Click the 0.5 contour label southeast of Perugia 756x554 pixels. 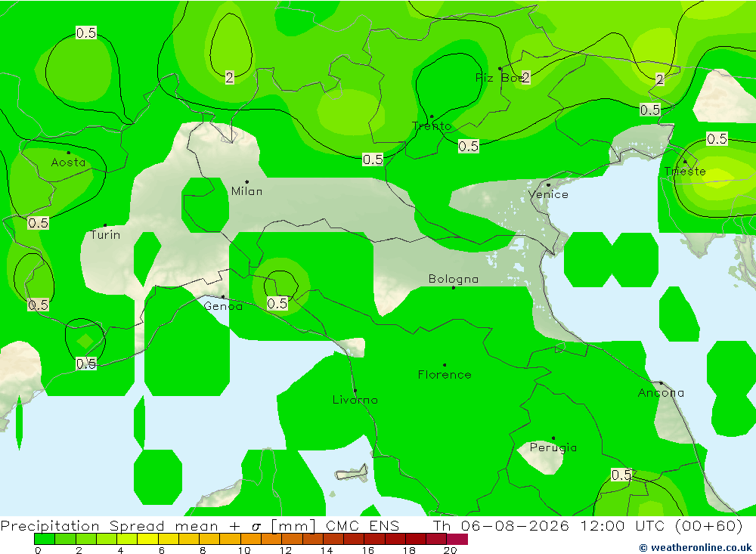(621, 475)
